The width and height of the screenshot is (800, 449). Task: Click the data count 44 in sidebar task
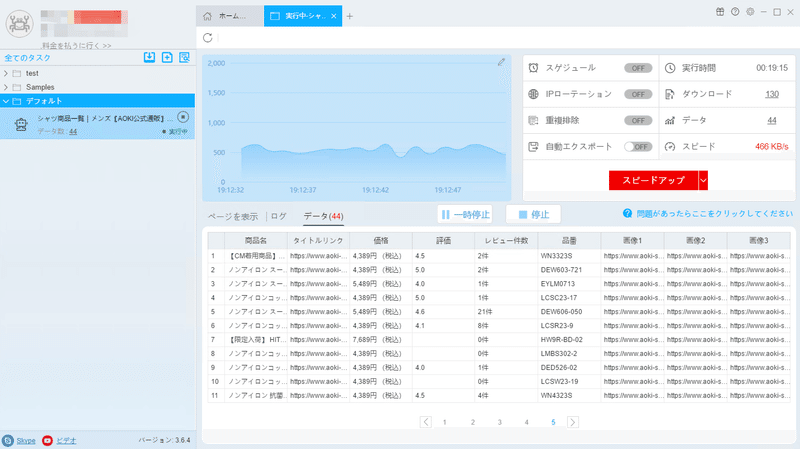pyautogui.click(x=73, y=132)
